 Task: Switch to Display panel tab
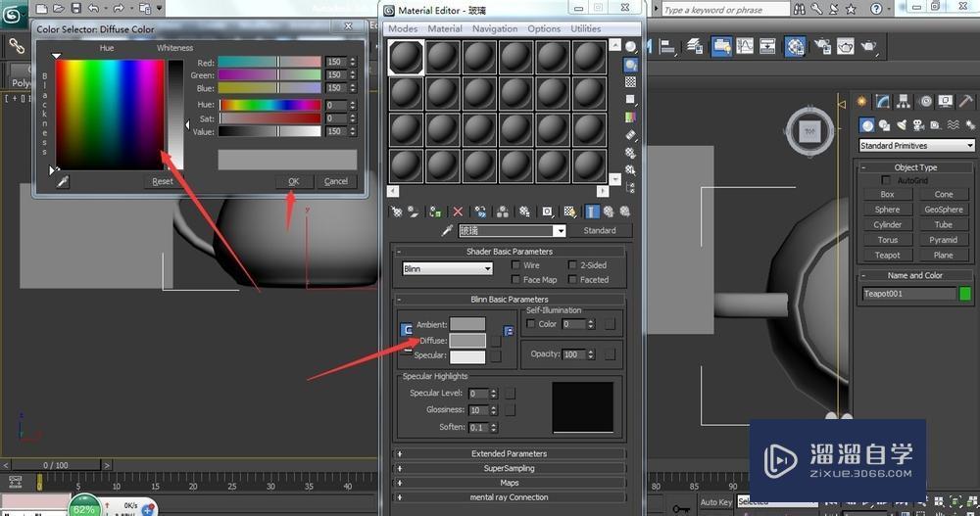[946, 101]
